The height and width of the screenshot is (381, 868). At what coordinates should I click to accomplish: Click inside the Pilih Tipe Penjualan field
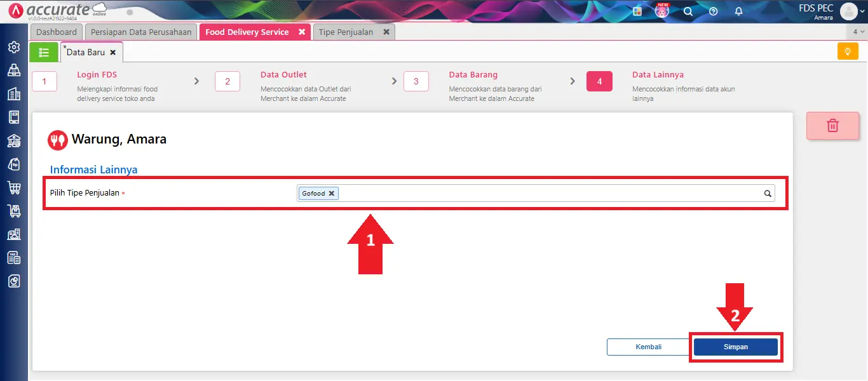[546, 194]
